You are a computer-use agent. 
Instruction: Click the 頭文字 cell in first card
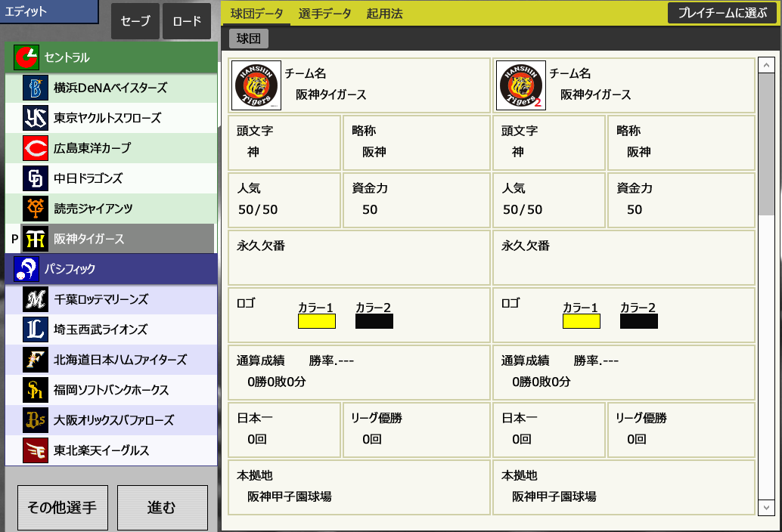[x=284, y=143]
